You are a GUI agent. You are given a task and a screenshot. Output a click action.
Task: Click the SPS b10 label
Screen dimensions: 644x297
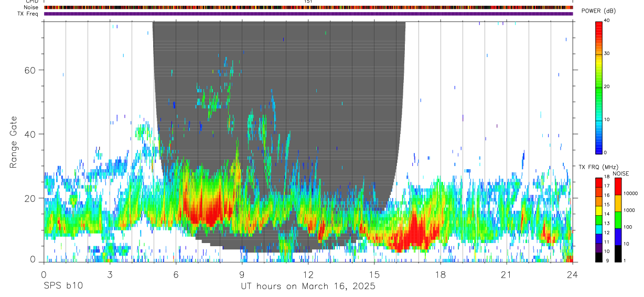point(62,287)
